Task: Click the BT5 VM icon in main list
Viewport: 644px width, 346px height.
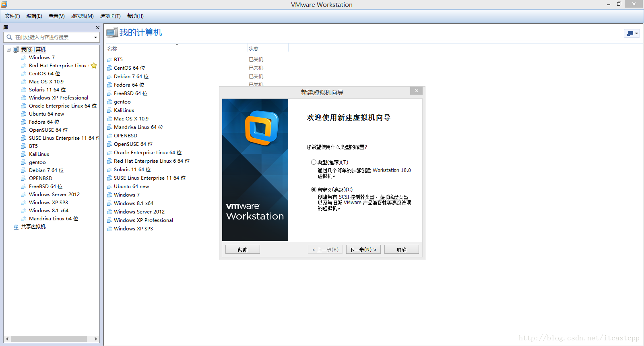Action: point(109,60)
